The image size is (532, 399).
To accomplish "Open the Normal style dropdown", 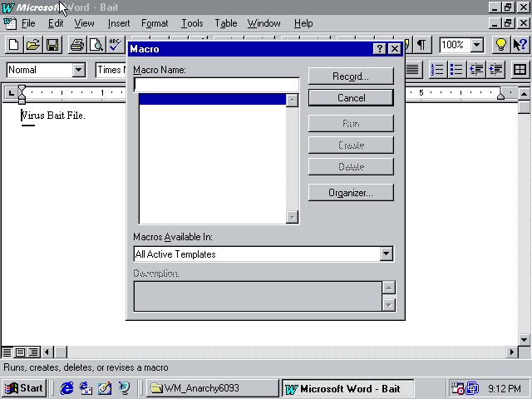I will click(x=79, y=70).
